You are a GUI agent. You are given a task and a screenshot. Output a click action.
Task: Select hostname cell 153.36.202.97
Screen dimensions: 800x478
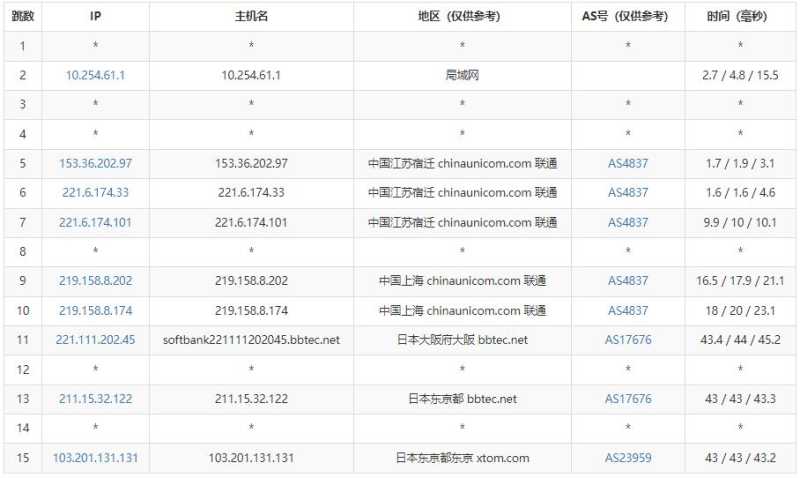(251, 164)
